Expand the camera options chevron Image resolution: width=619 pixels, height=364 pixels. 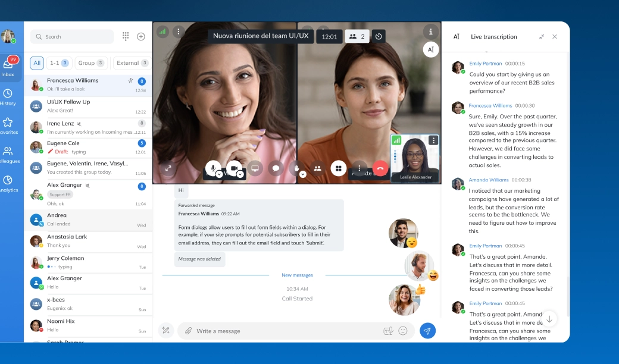pos(240,174)
